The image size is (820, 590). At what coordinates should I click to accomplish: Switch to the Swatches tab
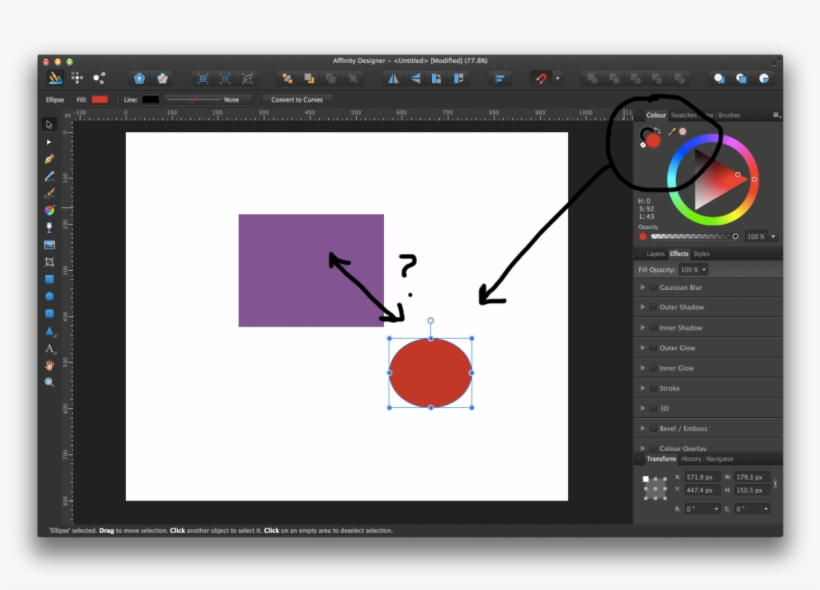685,115
